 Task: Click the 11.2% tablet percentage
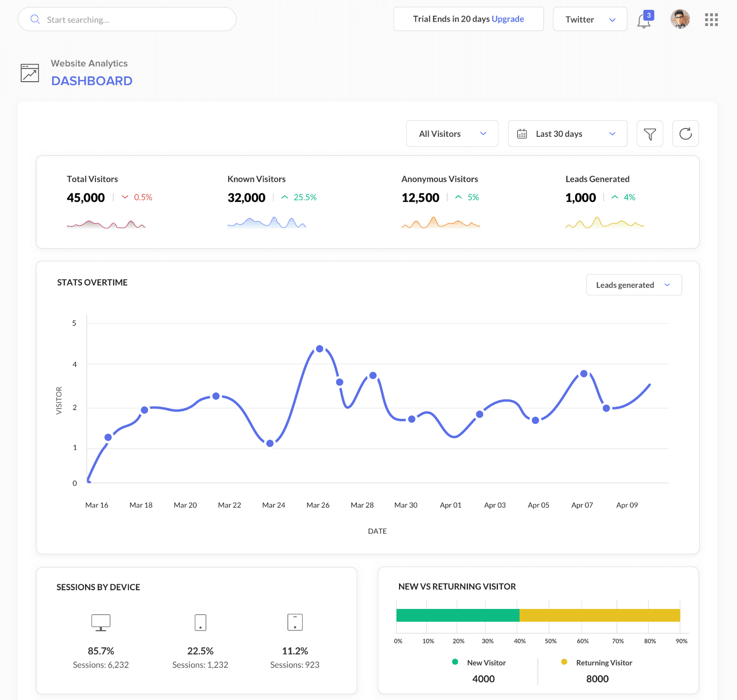(295, 651)
